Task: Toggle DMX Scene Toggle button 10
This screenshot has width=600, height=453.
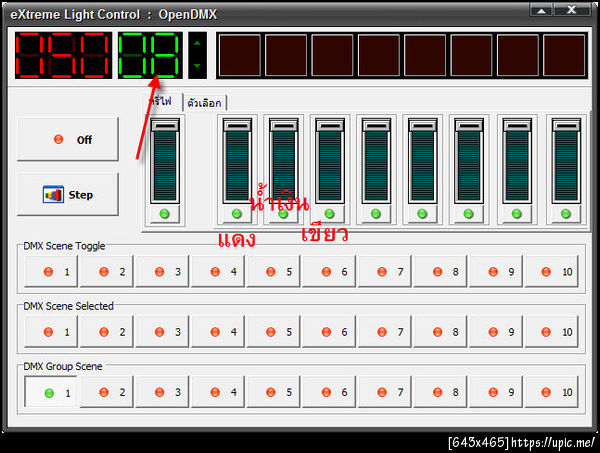Action: [551, 272]
